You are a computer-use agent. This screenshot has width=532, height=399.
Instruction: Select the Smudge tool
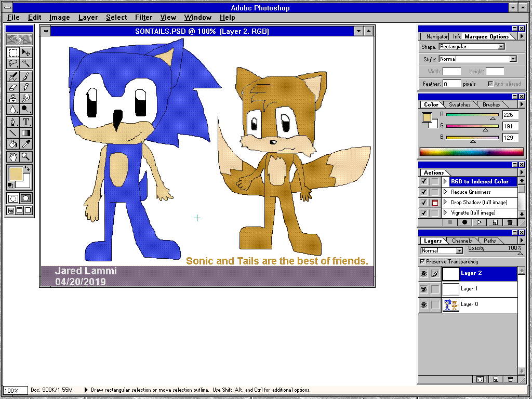coord(26,98)
